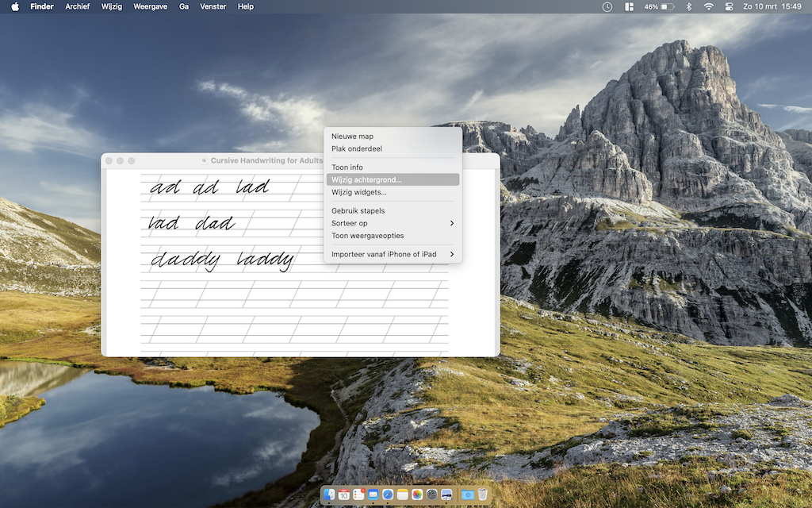Launch Safari from the Dock
812x508 pixels.
[388, 495]
